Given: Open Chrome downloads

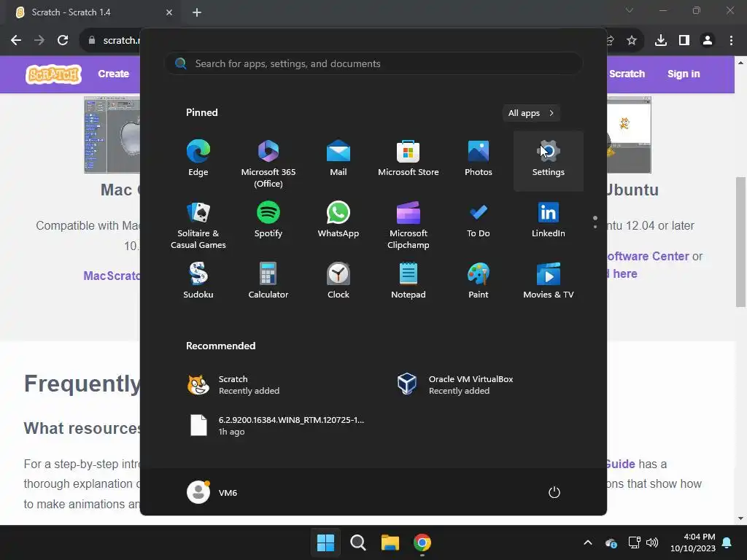Looking at the screenshot, I should click(x=660, y=40).
